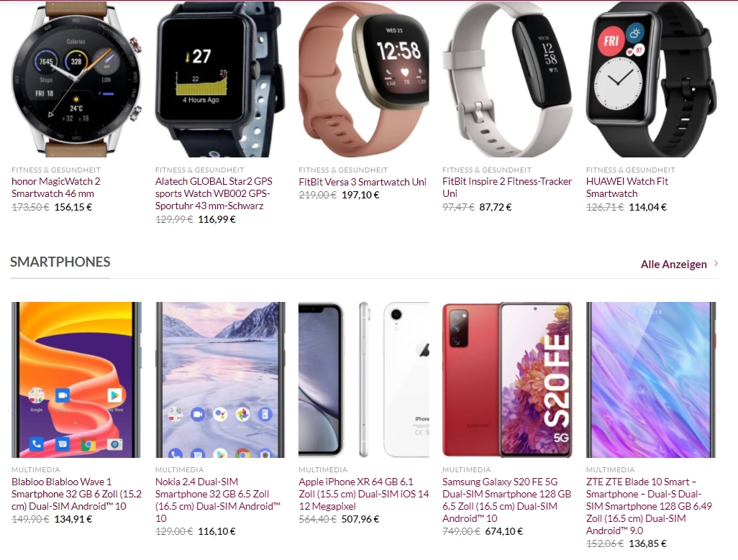Click the chevron arrow beside Alle Anzeigen
Image resolution: width=738 pixels, height=560 pixels.
coord(716,264)
